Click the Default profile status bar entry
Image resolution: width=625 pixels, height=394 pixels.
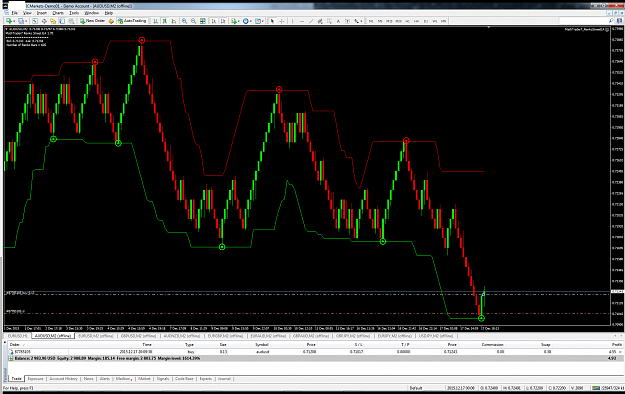(x=416, y=388)
